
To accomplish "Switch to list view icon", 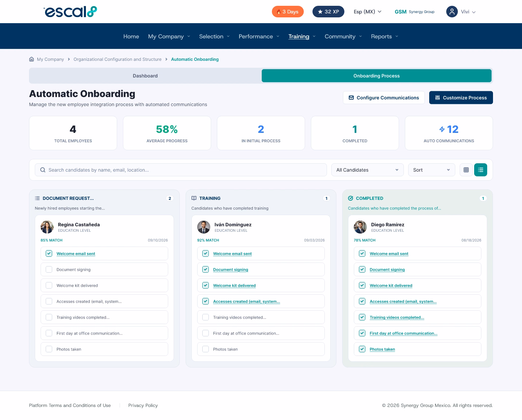I will click(481, 170).
